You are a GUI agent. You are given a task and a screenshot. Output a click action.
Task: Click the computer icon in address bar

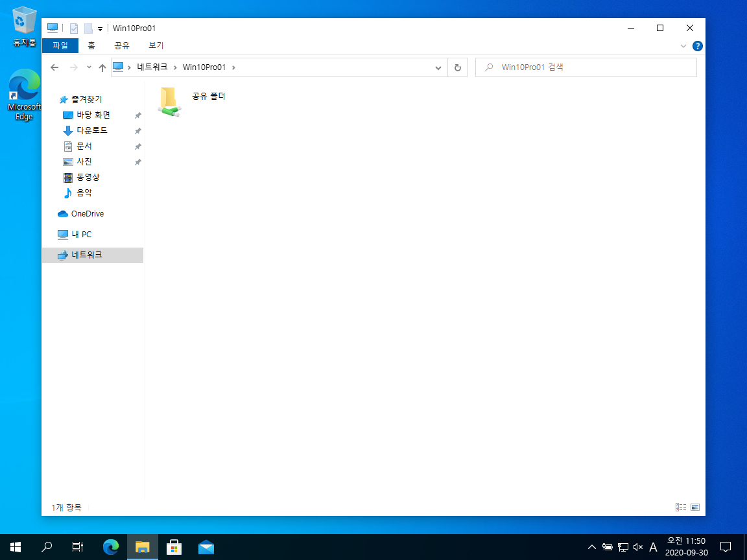[x=117, y=67]
